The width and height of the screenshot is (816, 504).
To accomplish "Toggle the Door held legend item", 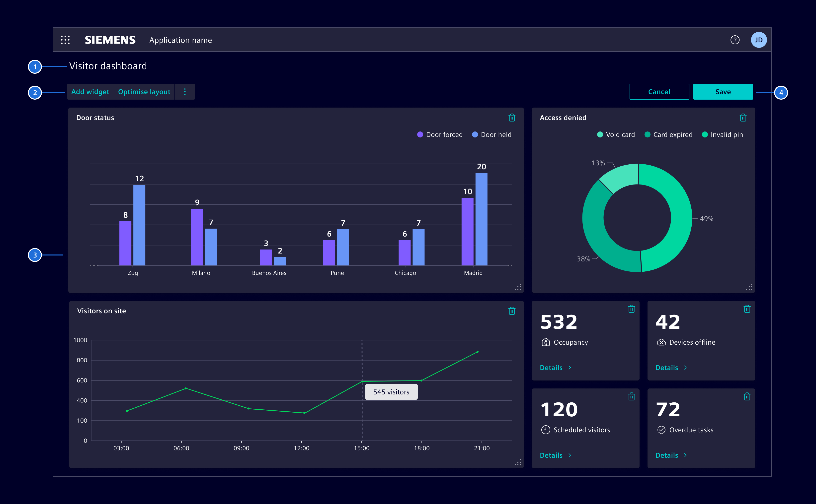I will (x=491, y=134).
